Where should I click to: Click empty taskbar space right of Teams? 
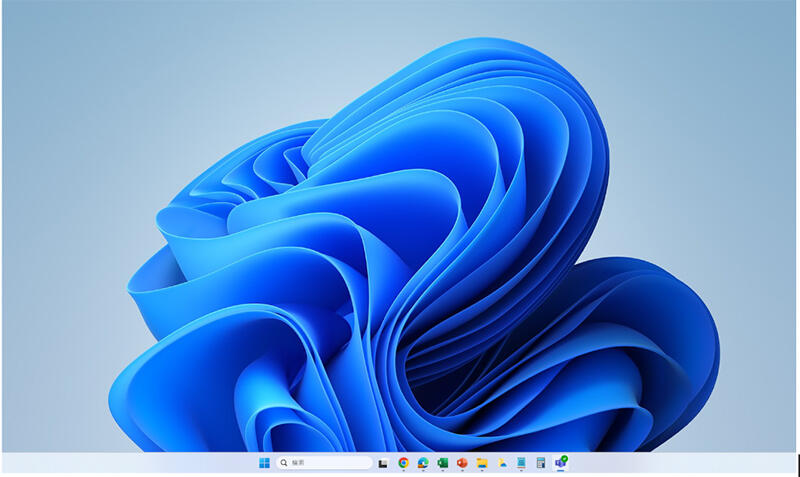click(680, 463)
